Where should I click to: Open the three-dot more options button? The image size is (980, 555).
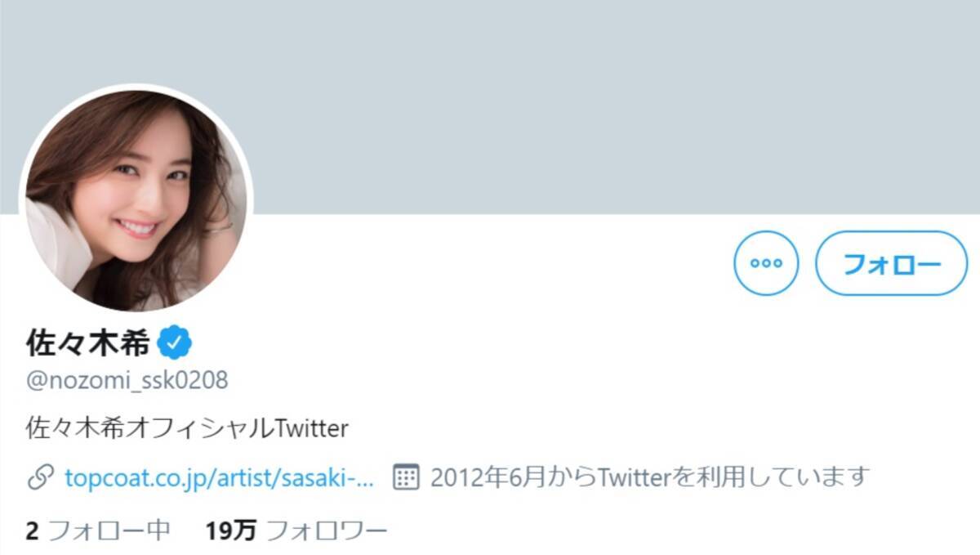766,263
